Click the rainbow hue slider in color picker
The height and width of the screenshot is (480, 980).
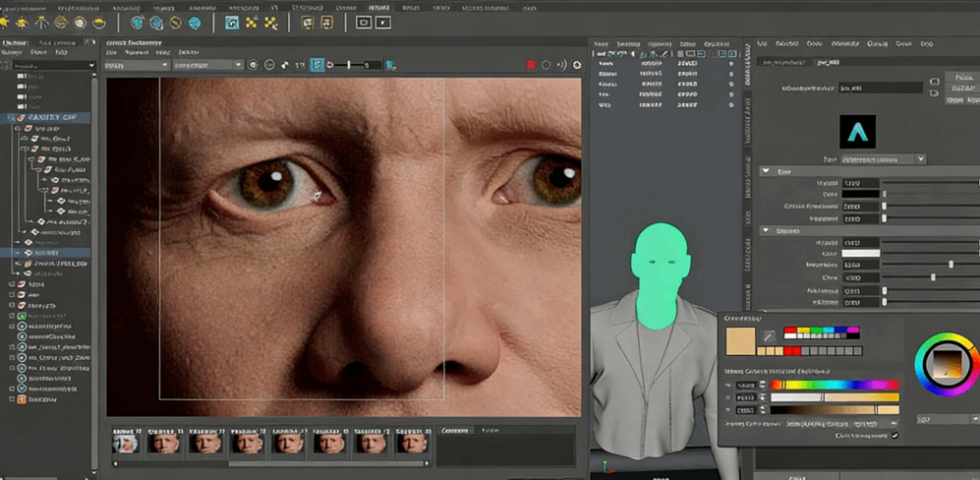click(834, 385)
